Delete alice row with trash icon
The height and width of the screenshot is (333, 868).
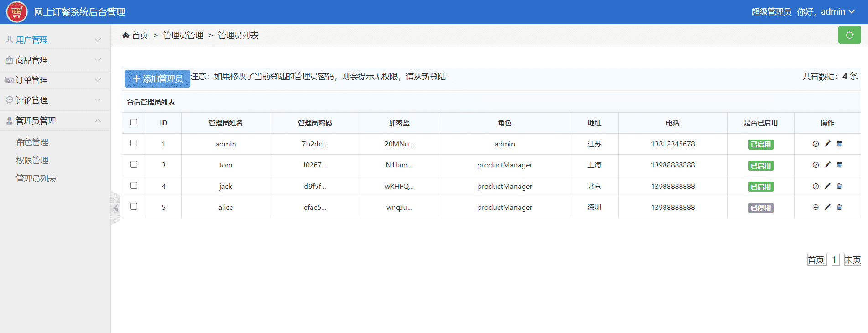(x=839, y=207)
